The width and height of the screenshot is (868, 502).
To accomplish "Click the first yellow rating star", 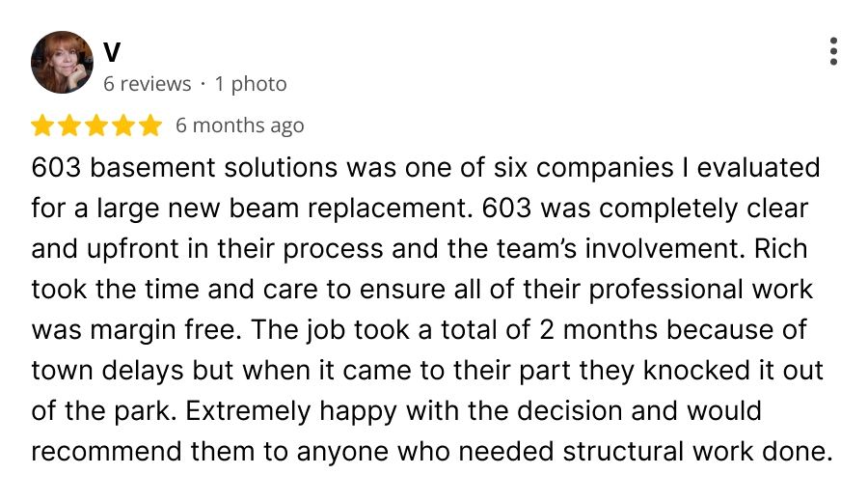I will 42,125.
